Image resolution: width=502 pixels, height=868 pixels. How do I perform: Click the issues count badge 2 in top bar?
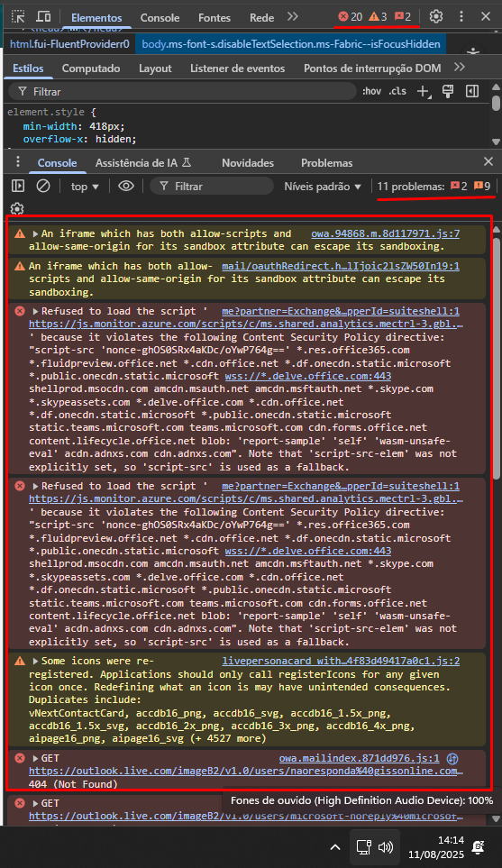coord(403,16)
